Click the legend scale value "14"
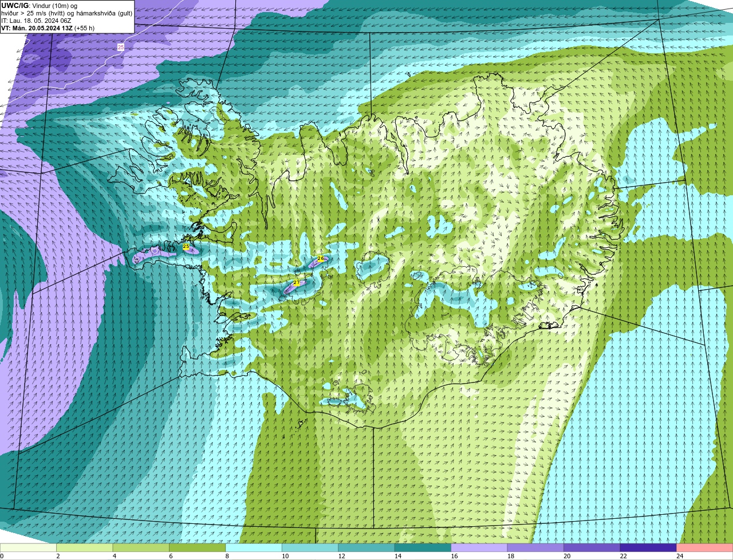 point(398,556)
